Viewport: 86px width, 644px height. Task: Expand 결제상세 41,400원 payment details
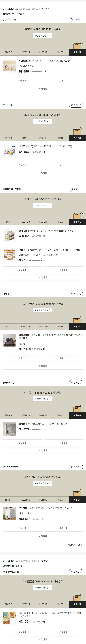[x=13, y=566]
